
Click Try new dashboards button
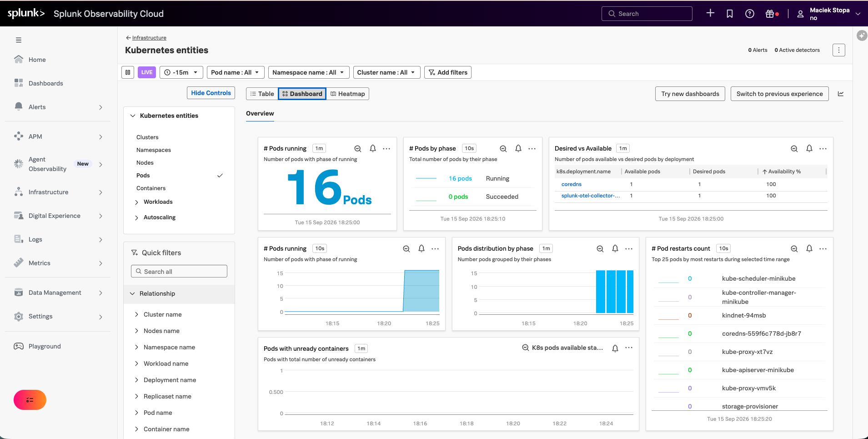click(x=690, y=94)
